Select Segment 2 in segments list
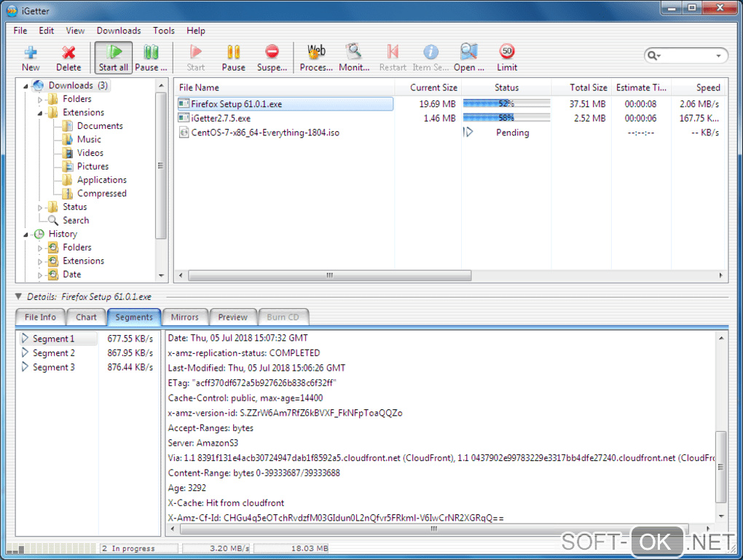The image size is (743, 560). [x=54, y=353]
